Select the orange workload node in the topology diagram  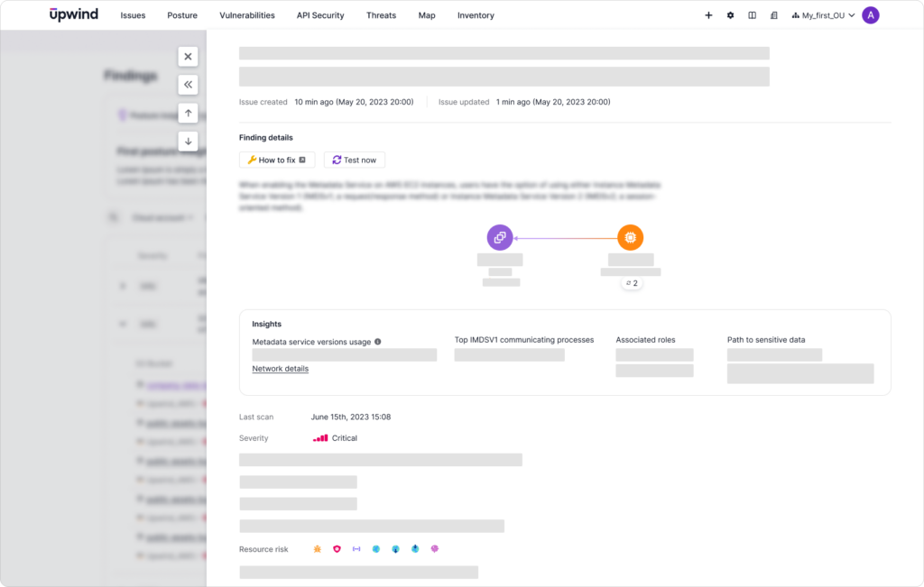630,237
